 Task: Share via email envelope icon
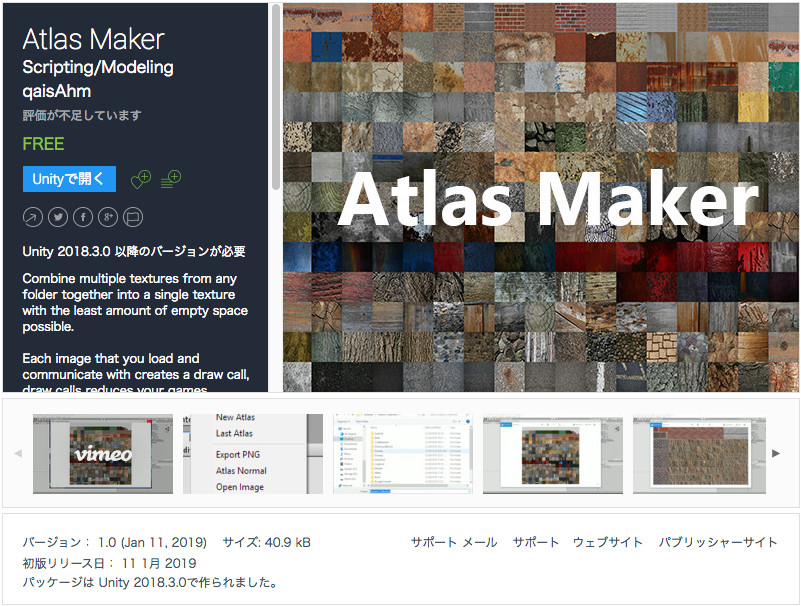point(133,217)
